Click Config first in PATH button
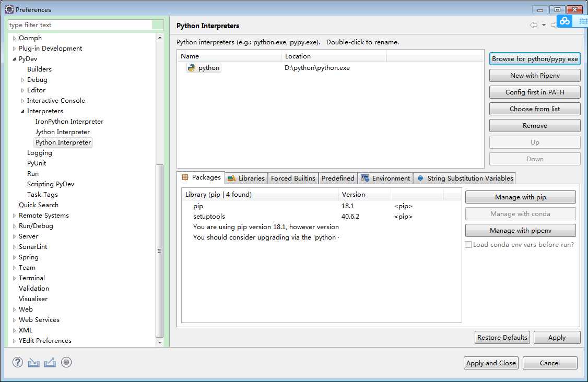588x382 pixels. [x=535, y=92]
